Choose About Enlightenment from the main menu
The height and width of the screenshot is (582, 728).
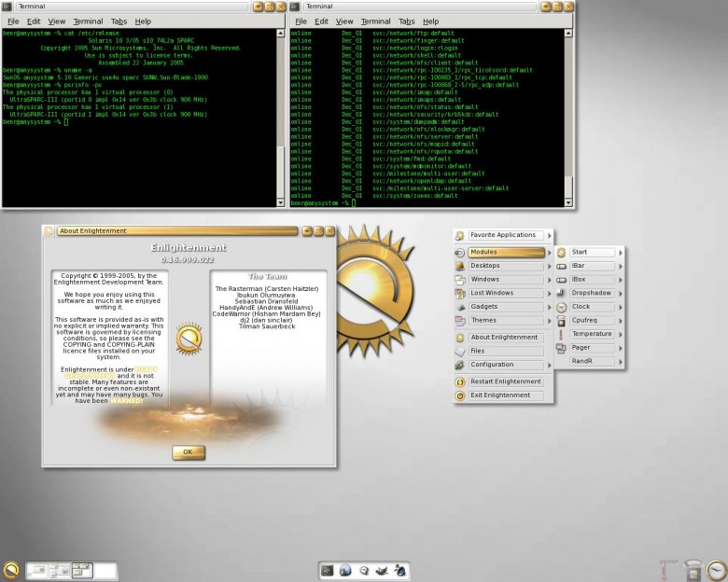point(504,338)
